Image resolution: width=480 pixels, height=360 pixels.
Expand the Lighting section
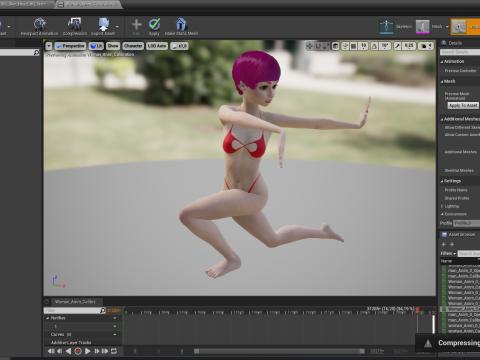pyautogui.click(x=442, y=206)
